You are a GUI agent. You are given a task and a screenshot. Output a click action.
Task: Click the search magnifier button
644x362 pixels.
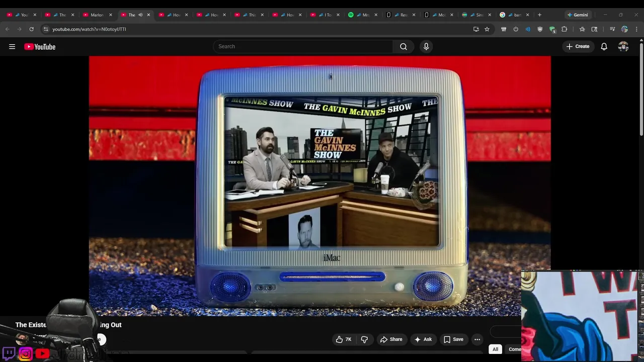coord(404,46)
